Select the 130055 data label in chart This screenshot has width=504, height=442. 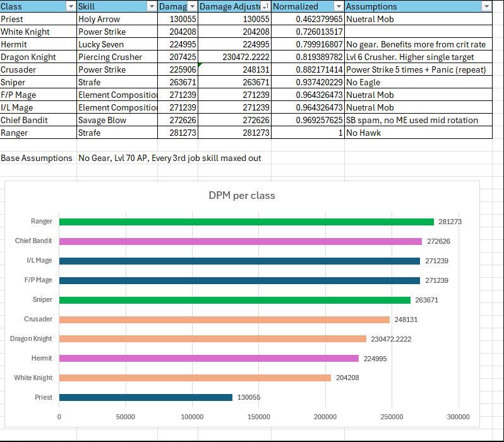pyautogui.click(x=249, y=397)
